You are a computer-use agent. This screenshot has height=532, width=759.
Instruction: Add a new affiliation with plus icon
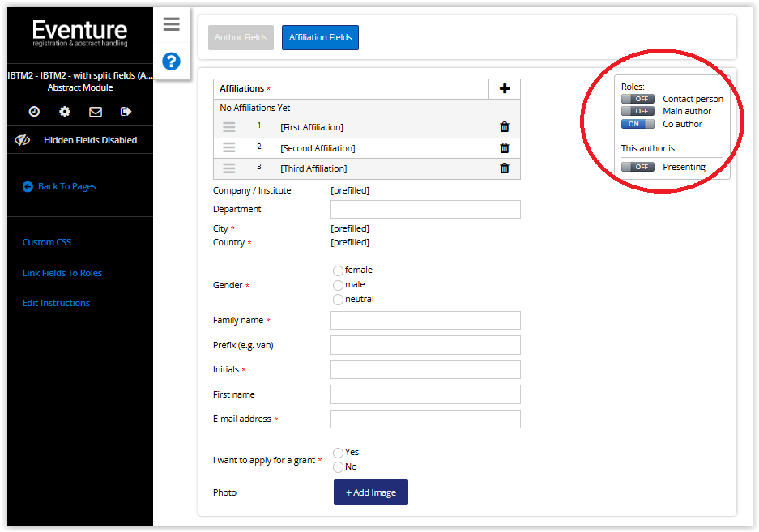click(505, 89)
